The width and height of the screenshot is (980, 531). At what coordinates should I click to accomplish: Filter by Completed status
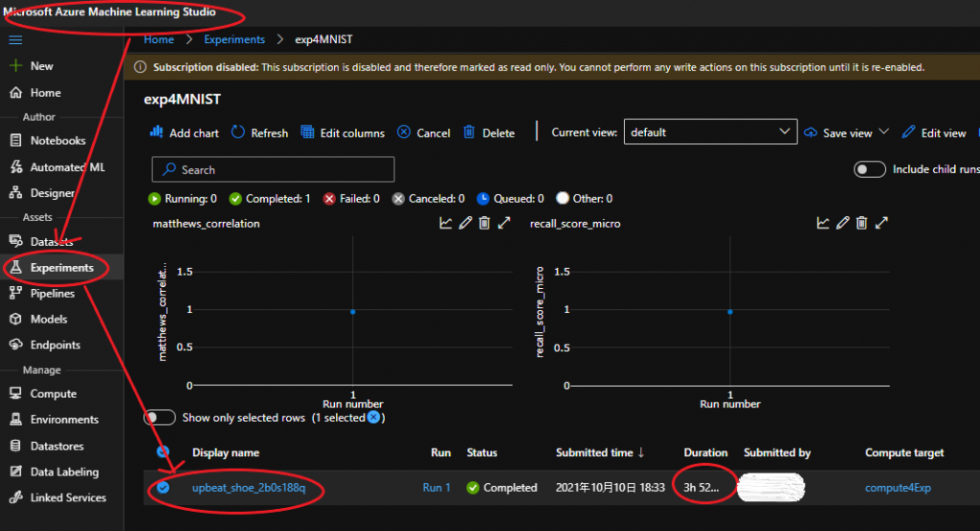(270, 199)
